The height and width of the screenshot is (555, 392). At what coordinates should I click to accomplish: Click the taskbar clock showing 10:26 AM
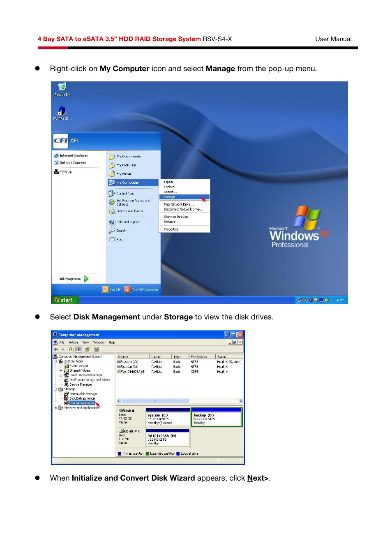[338, 300]
